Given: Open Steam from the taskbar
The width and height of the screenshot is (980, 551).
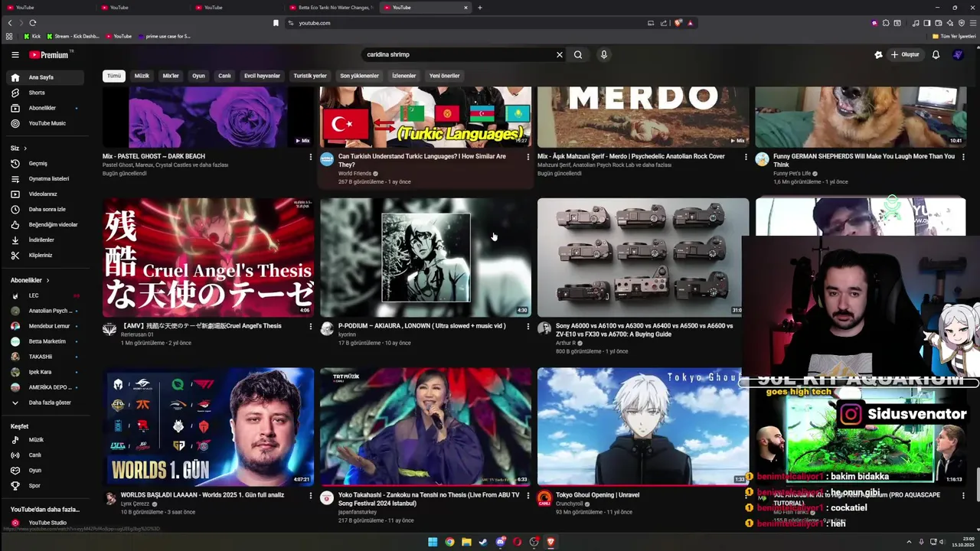Looking at the screenshot, I should (483, 542).
